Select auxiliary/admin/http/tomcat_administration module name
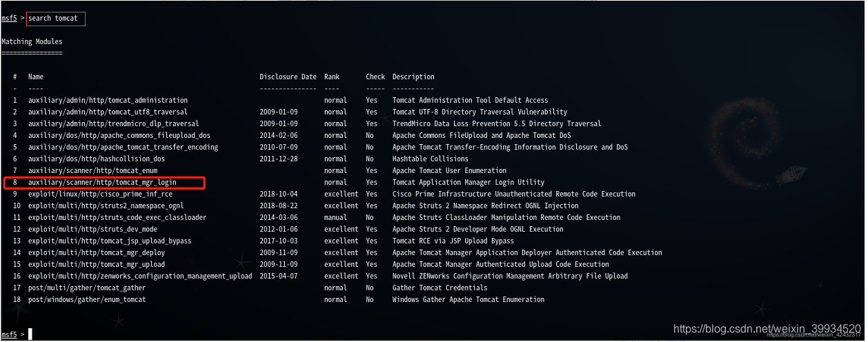Image resolution: width=868 pixels, height=342 pixels. [x=108, y=100]
